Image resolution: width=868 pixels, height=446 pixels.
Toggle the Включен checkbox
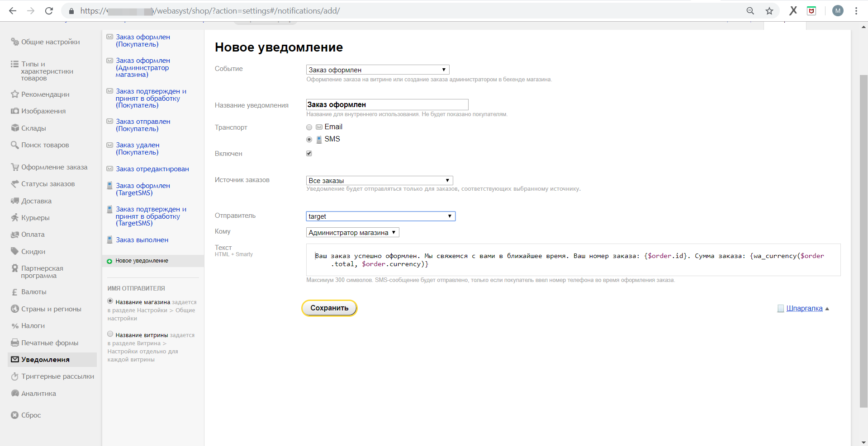click(309, 154)
